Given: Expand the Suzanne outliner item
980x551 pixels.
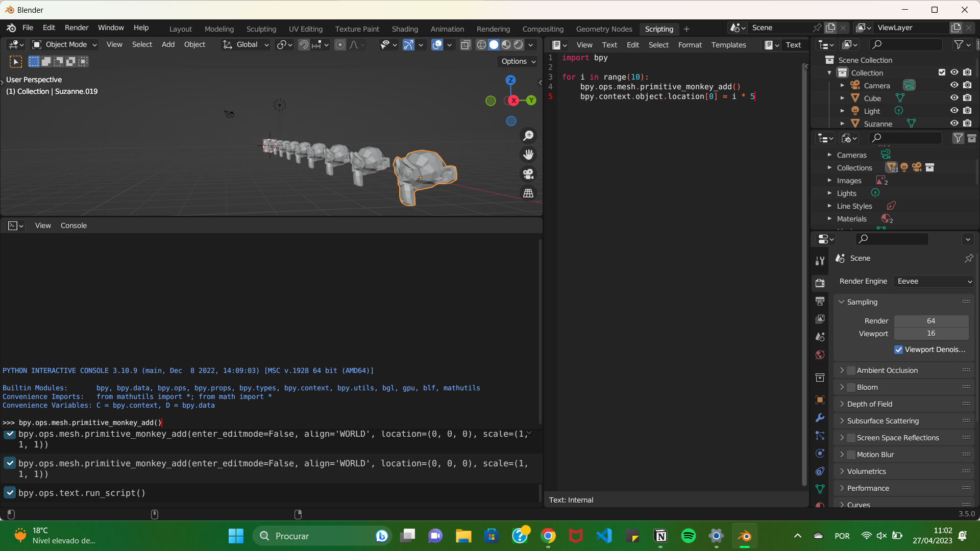Looking at the screenshot, I should pyautogui.click(x=842, y=123).
